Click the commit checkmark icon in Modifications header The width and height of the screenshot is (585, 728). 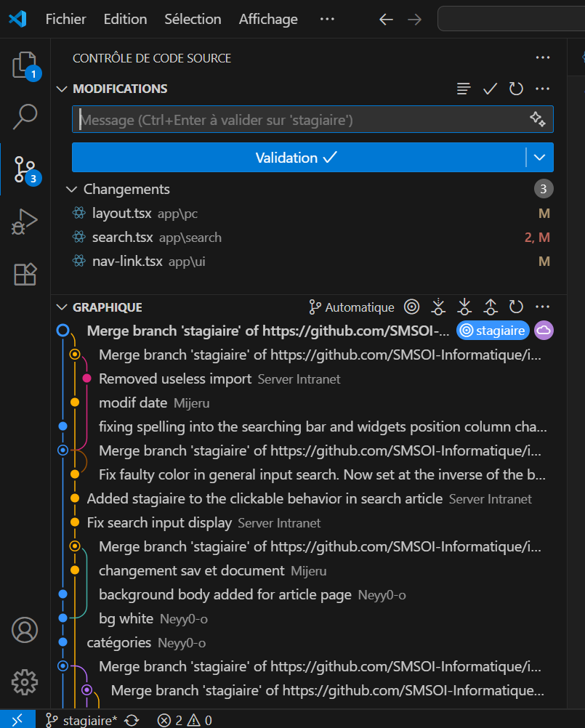click(x=490, y=89)
